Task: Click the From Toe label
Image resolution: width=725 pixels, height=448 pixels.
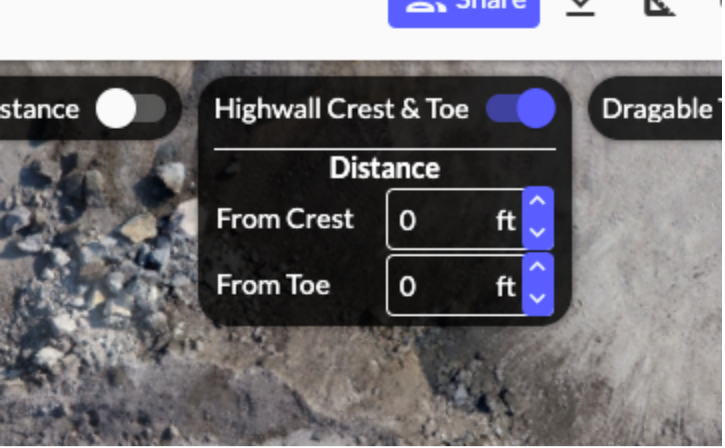Action: 273,285
